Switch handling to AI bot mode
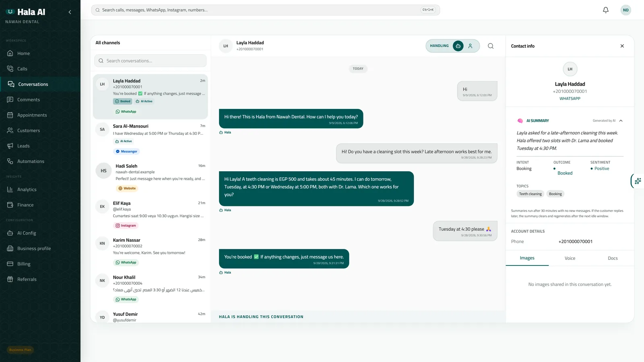The height and width of the screenshot is (362, 644). (458, 46)
